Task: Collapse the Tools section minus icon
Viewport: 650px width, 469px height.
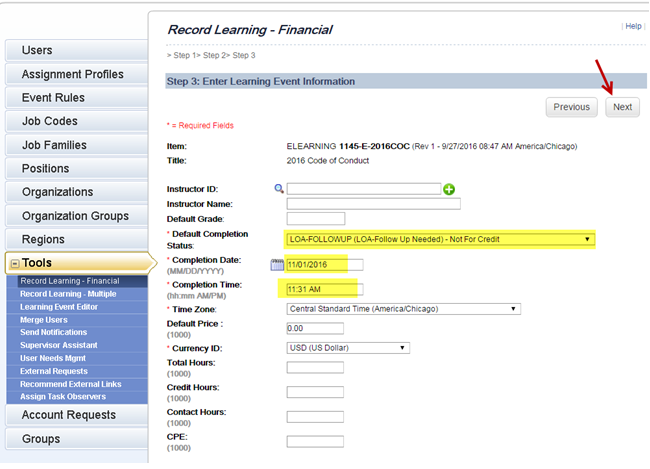Action: 15,263
